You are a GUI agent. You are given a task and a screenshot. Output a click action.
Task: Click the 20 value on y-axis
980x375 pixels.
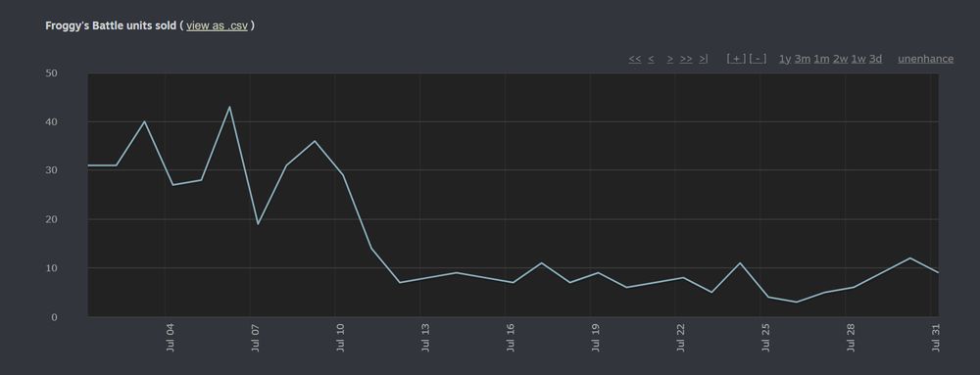51,219
